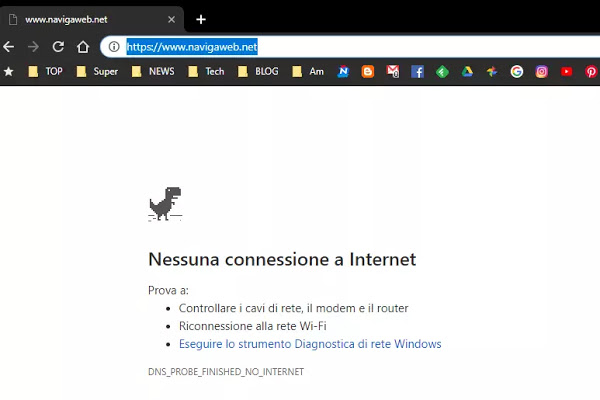Open the YouTube bookmark
600x400 pixels.
[x=566, y=72]
